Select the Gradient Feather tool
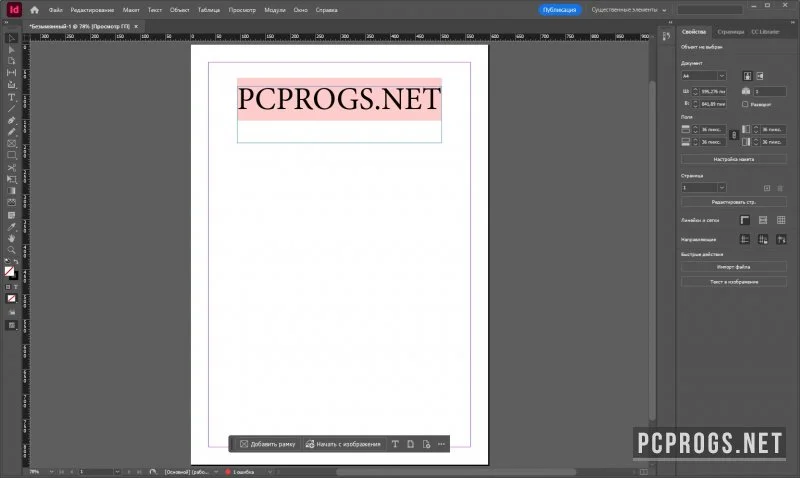800x478 pixels. coord(11,203)
